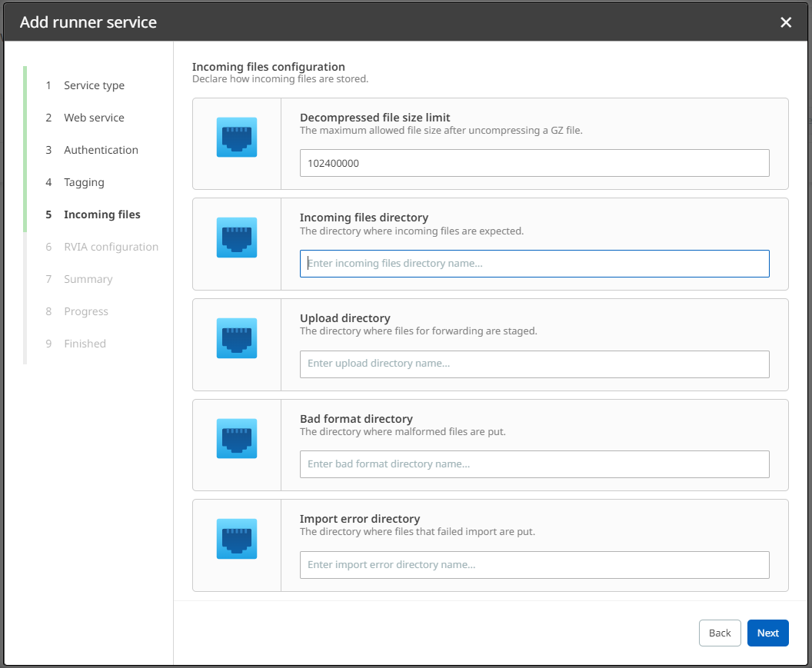The image size is (812, 668).
Task: Click the upload directory name field
Action: pos(534,364)
